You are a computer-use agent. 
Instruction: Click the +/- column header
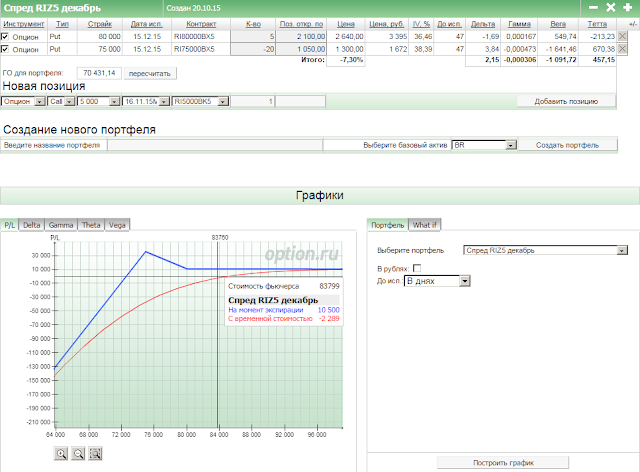point(632,24)
